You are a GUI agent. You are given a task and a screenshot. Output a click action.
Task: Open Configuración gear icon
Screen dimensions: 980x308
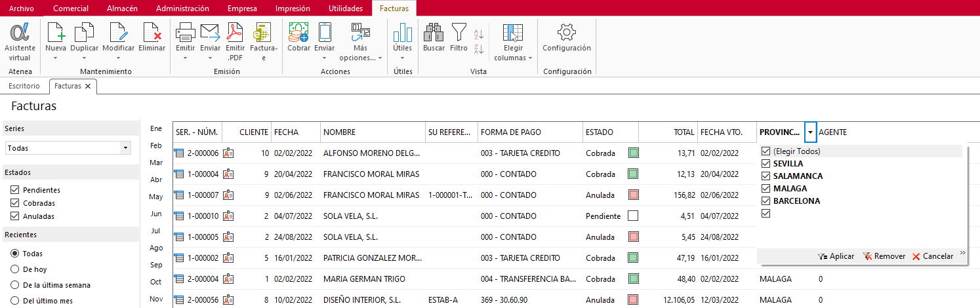(x=566, y=33)
